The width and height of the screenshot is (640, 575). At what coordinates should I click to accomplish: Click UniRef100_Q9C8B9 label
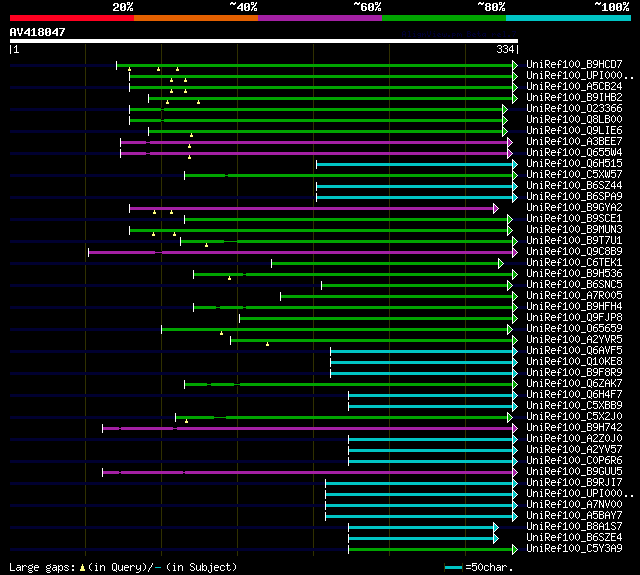[574, 252]
